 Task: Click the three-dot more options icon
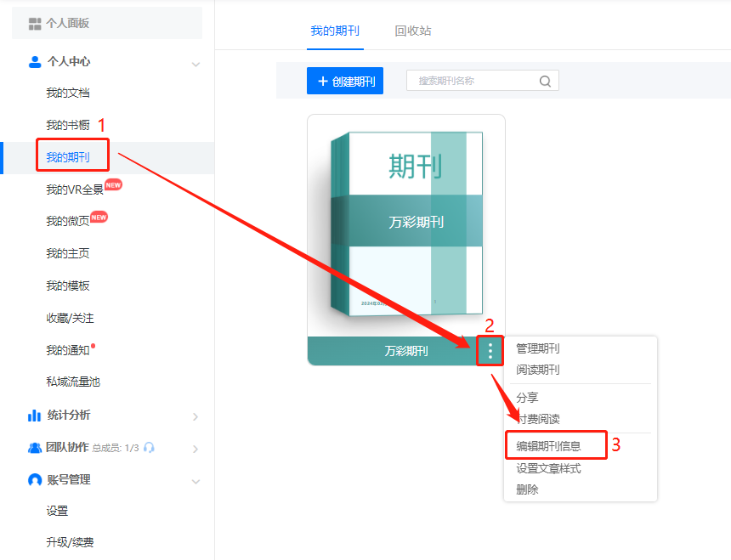coord(490,351)
